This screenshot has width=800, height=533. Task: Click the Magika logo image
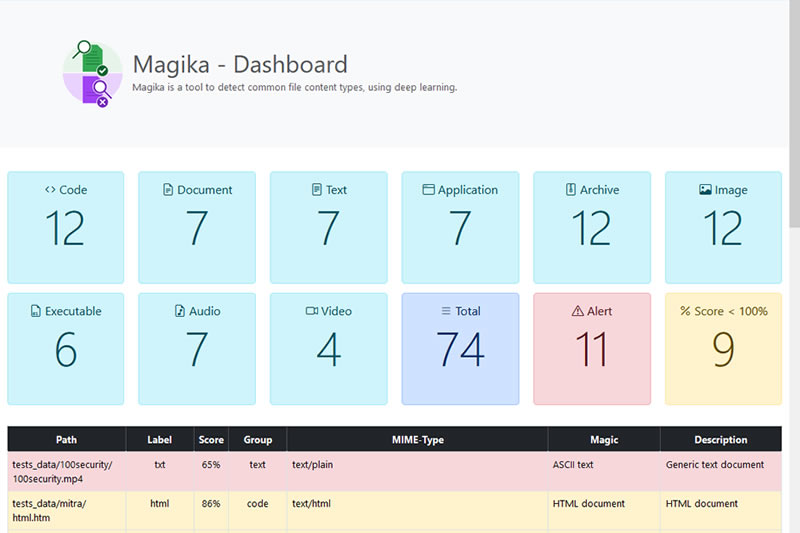point(92,74)
